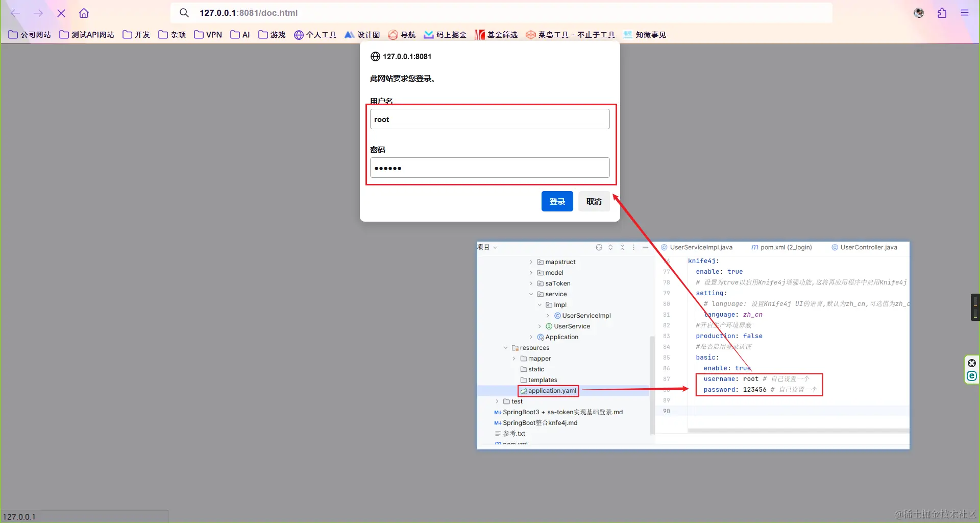Select UserServiceImpl class in project tree

tap(582, 316)
